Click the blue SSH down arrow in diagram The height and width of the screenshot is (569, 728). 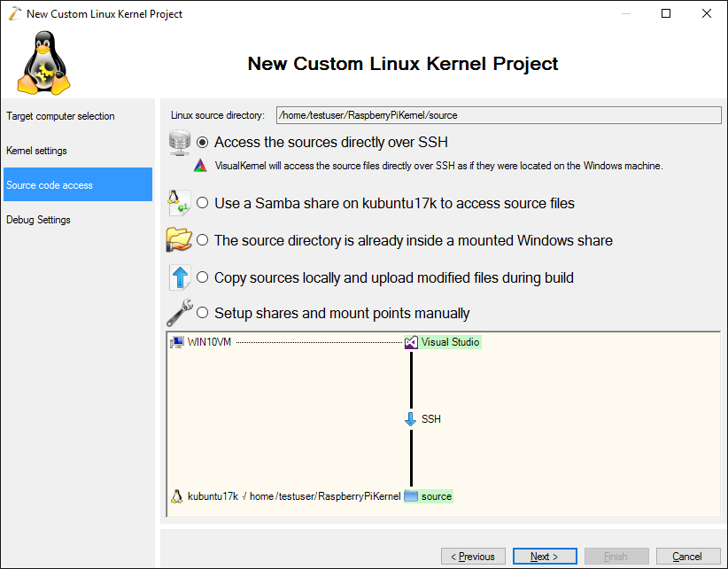pyautogui.click(x=410, y=419)
